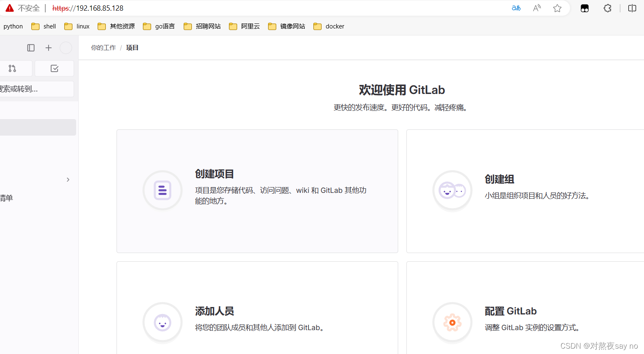
Task: Open the 镜像网站 bookmark folder
Action: [287, 26]
